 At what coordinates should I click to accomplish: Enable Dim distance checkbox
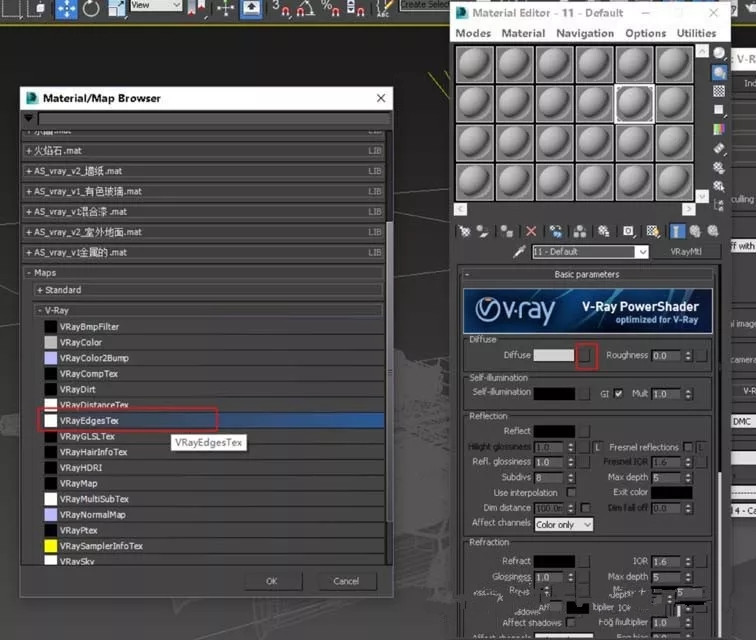[585, 508]
